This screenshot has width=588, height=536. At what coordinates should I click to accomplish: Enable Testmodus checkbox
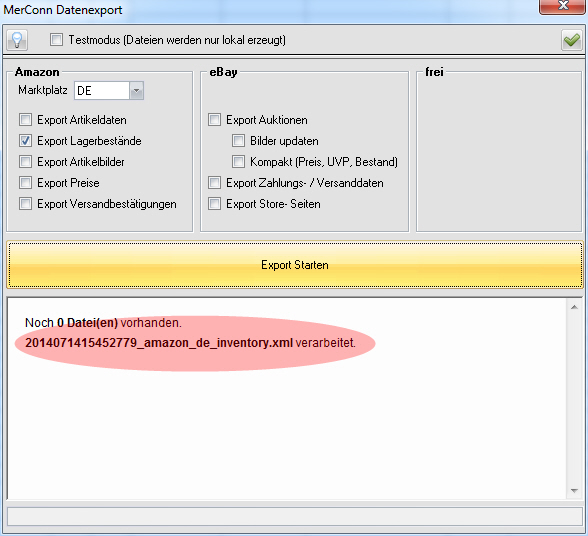[56, 40]
